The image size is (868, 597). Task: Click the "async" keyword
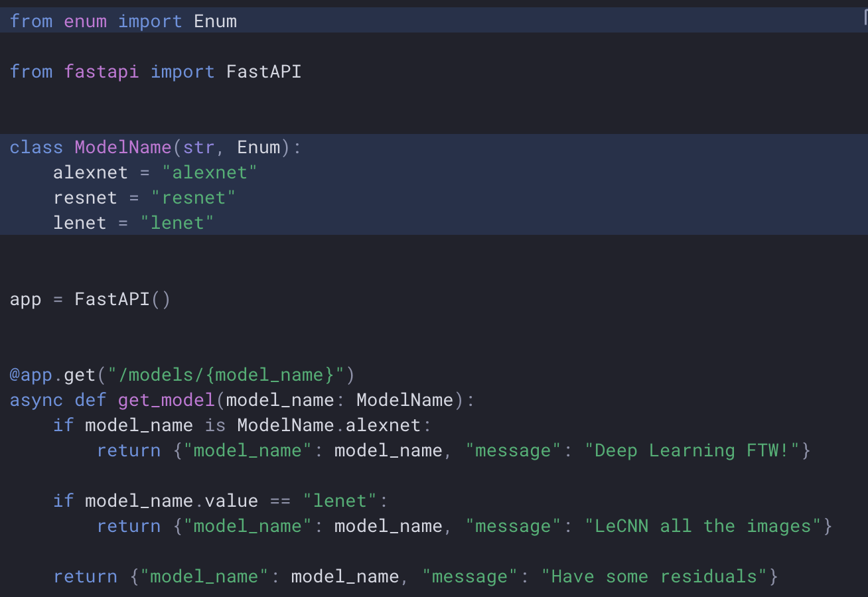[36, 400]
